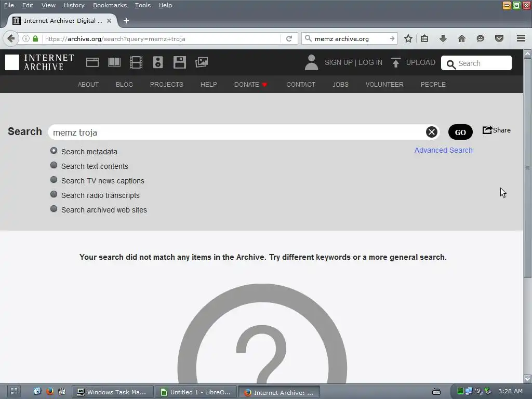Submit browser search with the arrow icon

(392, 38)
